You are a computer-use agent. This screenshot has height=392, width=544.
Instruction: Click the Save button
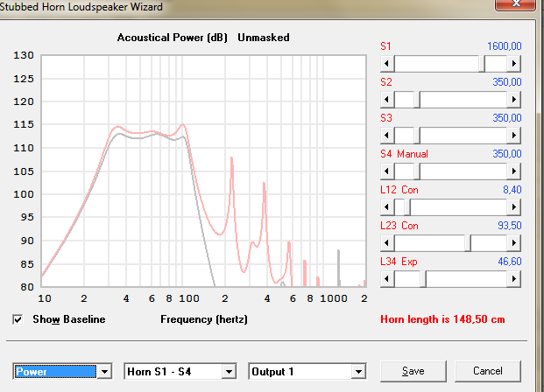pos(413,371)
